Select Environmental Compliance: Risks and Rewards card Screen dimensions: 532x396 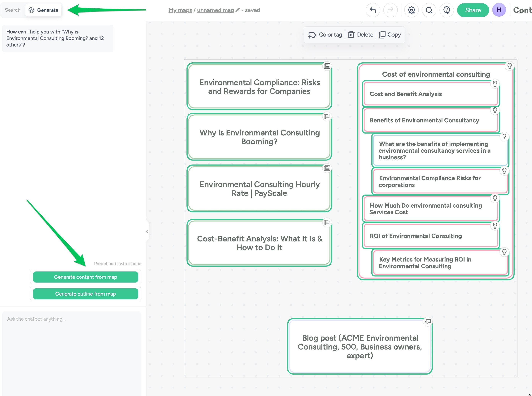point(259,86)
